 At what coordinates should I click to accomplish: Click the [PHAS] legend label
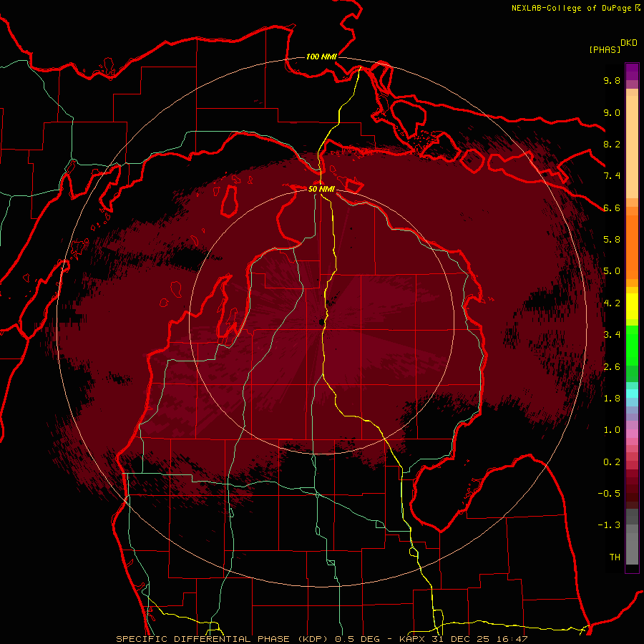(605, 49)
